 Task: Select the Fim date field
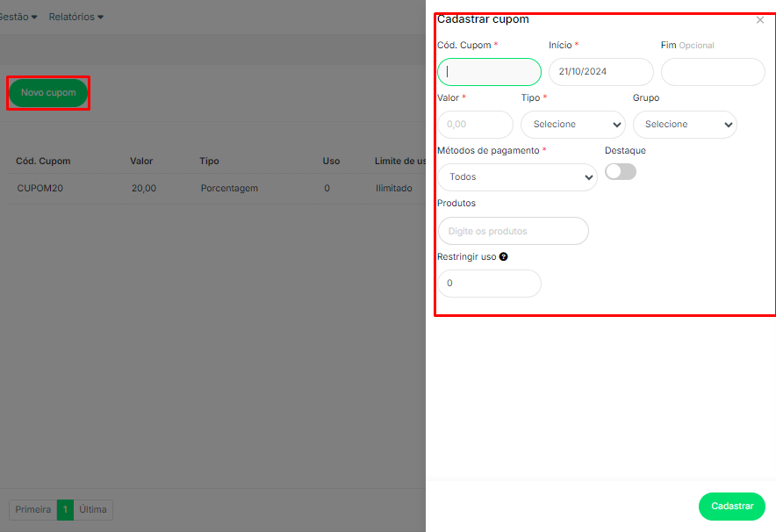click(x=712, y=72)
